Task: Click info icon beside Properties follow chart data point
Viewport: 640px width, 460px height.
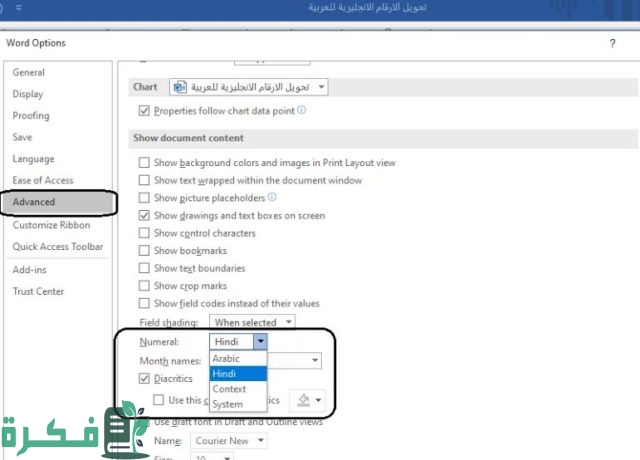Action: click(x=301, y=110)
